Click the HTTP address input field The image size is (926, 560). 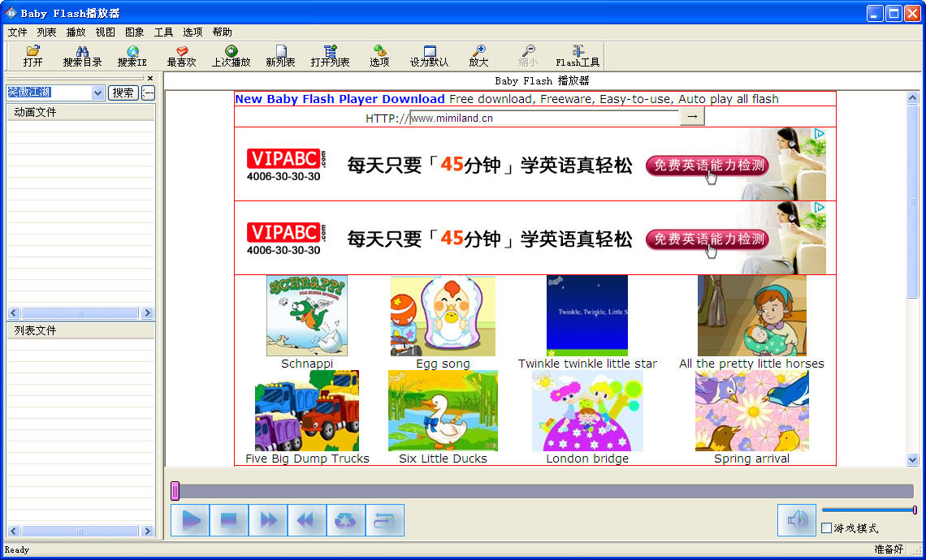click(x=543, y=118)
